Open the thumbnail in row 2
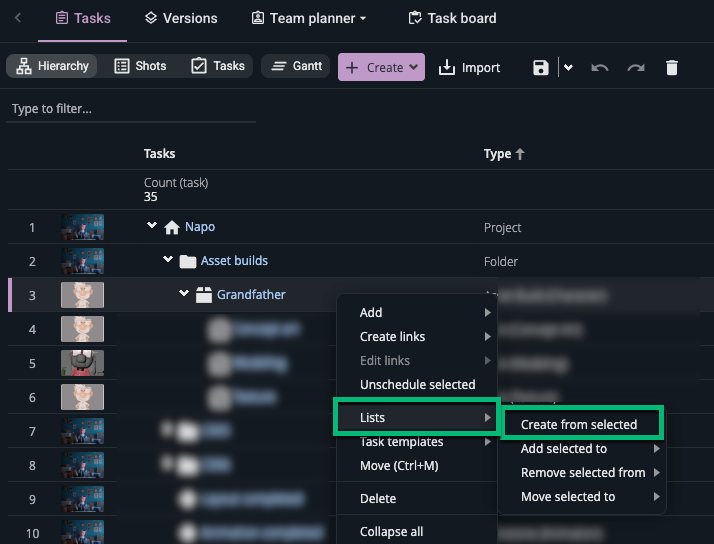The height and width of the screenshot is (544, 714). click(82, 261)
